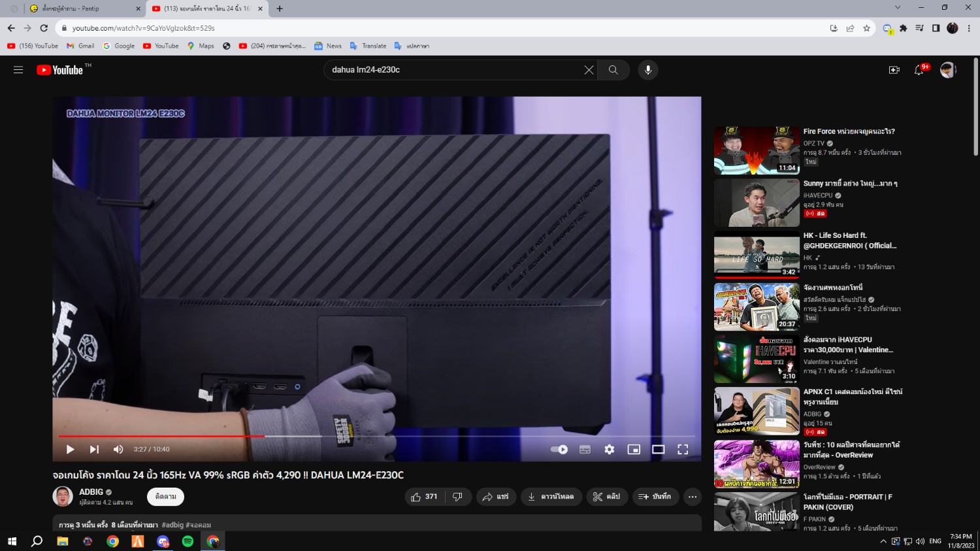Click the browser address bar
Screen dimensions: 980x551
pyautogui.click(x=444, y=28)
